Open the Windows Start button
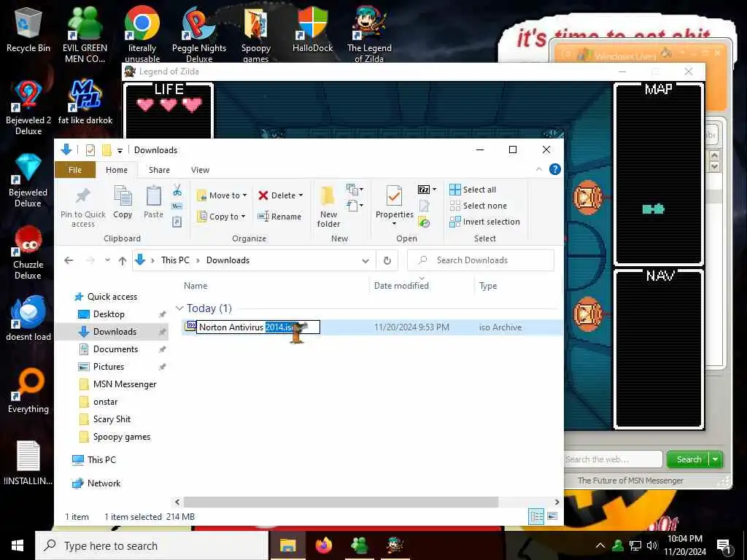This screenshot has height=560, width=747. 18,545
